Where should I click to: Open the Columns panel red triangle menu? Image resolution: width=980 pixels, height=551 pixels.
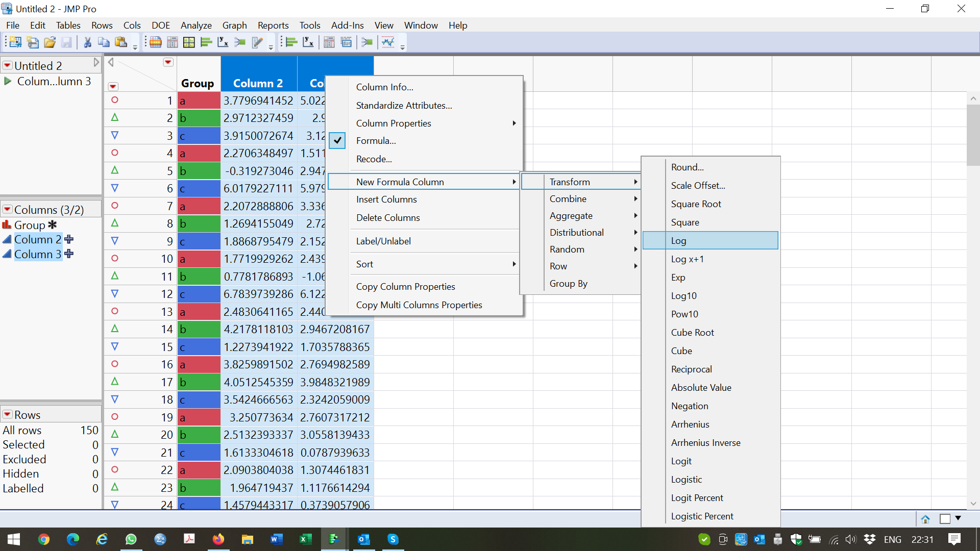point(8,210)
